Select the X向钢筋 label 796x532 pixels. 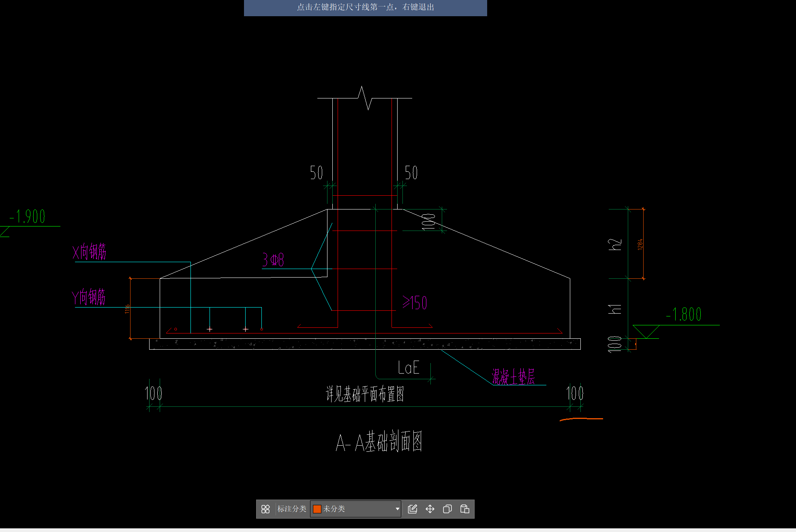click(x=89, y=252)
